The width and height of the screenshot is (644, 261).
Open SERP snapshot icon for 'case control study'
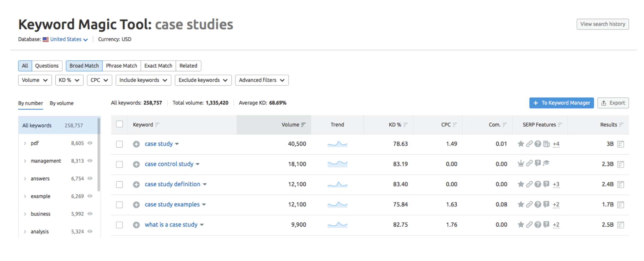620,164
